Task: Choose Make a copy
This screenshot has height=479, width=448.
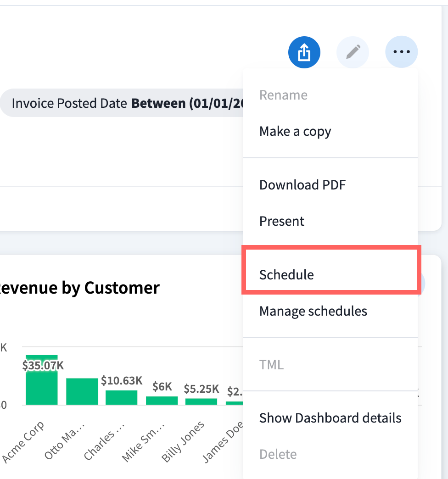Action: click(x=295, y=131)
